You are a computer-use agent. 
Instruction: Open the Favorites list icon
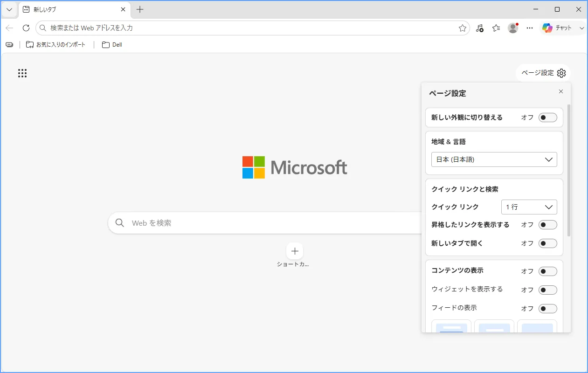click(x=496, y=28)
